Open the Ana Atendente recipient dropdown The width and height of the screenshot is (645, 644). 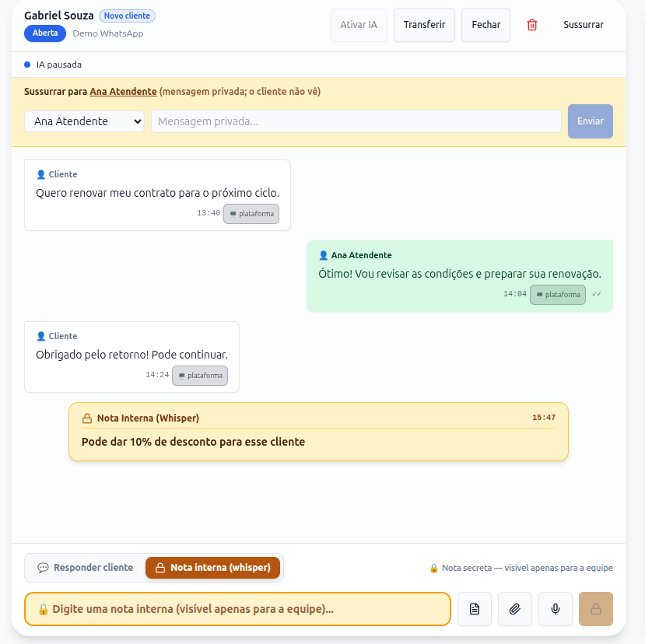84,121
